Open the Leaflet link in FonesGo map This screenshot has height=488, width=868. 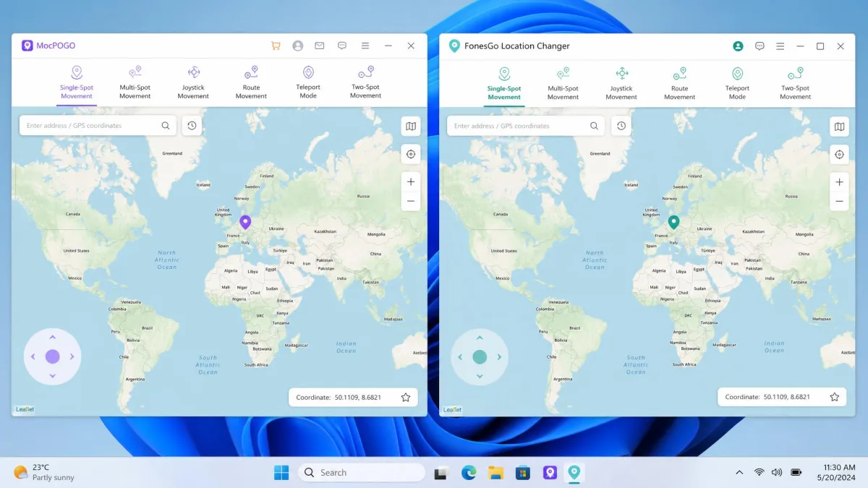tap(452, 409)
